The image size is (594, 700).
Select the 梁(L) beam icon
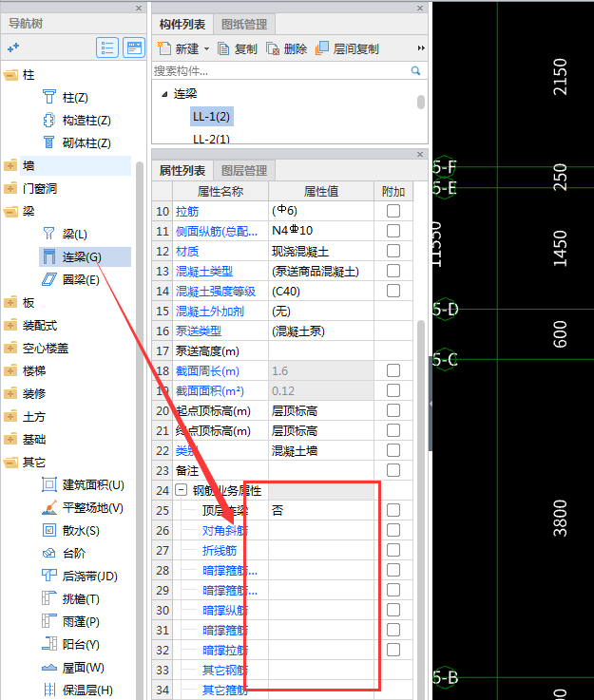point(49,234)
